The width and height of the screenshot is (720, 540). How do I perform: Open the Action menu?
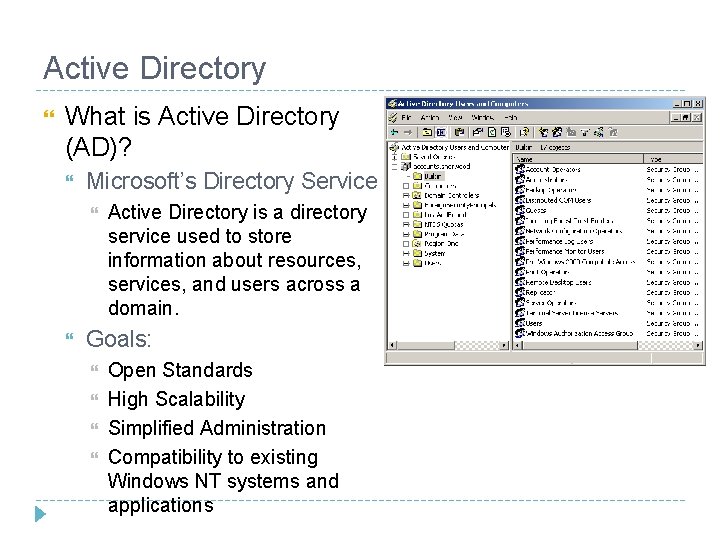tap(430, 118)
